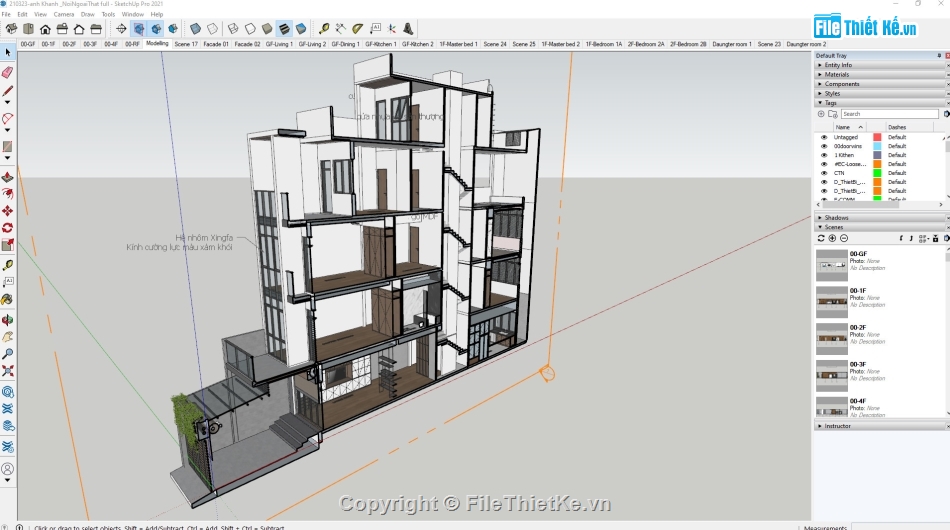The height and width of the screenshot is (530, 950).
Task: Click Add Tag Folder icon button
Action: pos(833,114)
